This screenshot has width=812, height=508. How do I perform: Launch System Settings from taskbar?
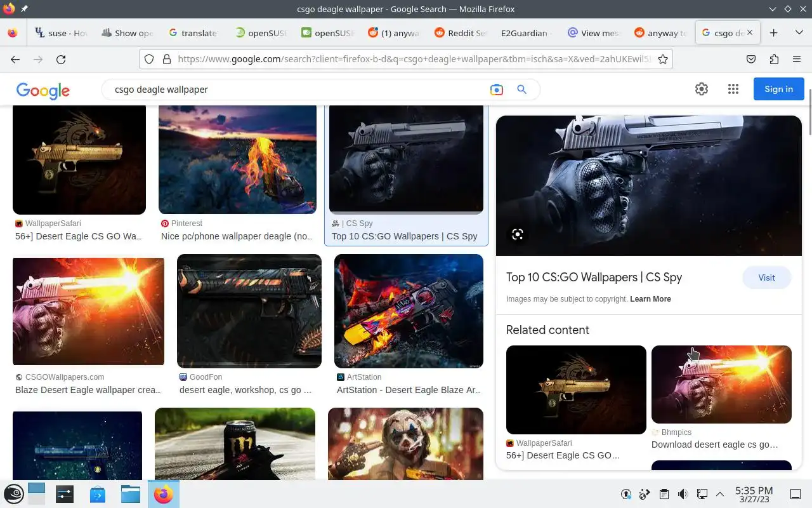coord(65,494)
